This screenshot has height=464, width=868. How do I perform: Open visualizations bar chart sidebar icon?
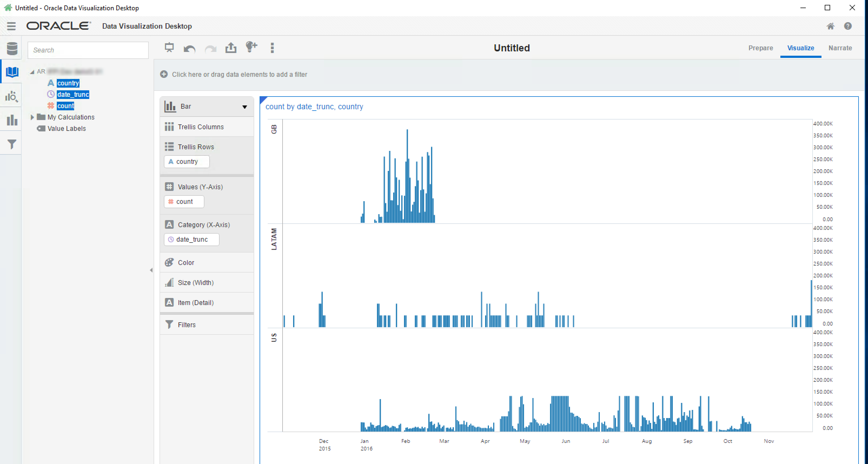click(12, 120)
